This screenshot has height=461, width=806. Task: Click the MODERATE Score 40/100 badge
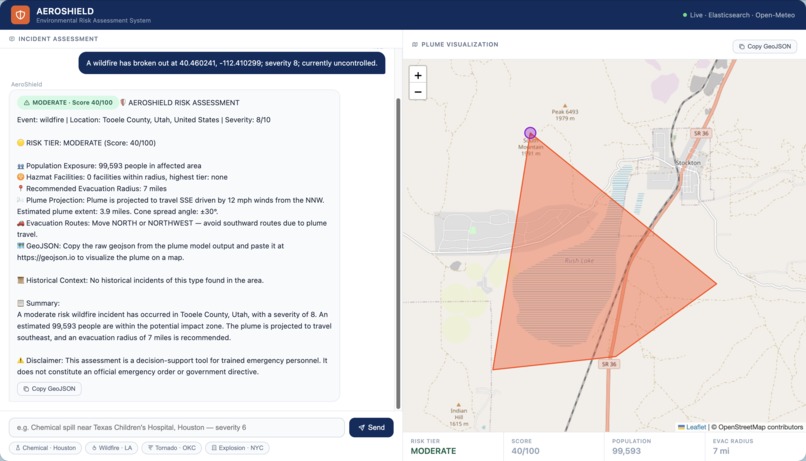(x=68, y=102)
